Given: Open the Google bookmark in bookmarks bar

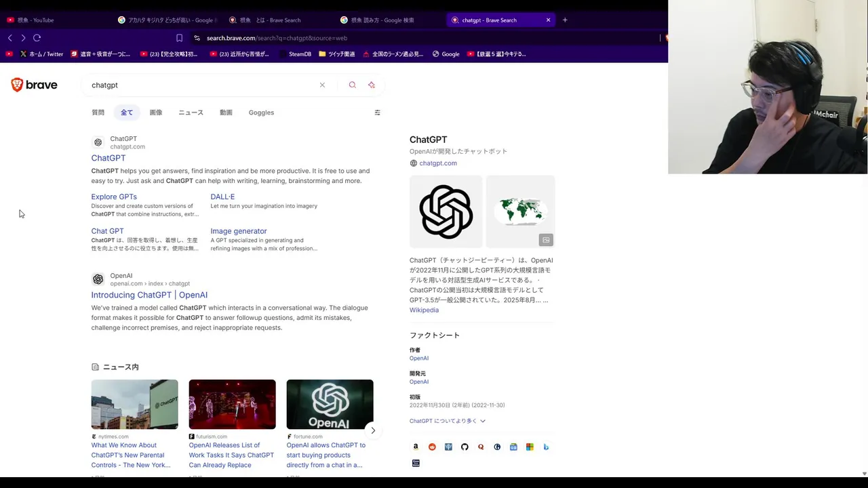Looking at the screenshot, I should pyautogui.click(x=446, y=54).
